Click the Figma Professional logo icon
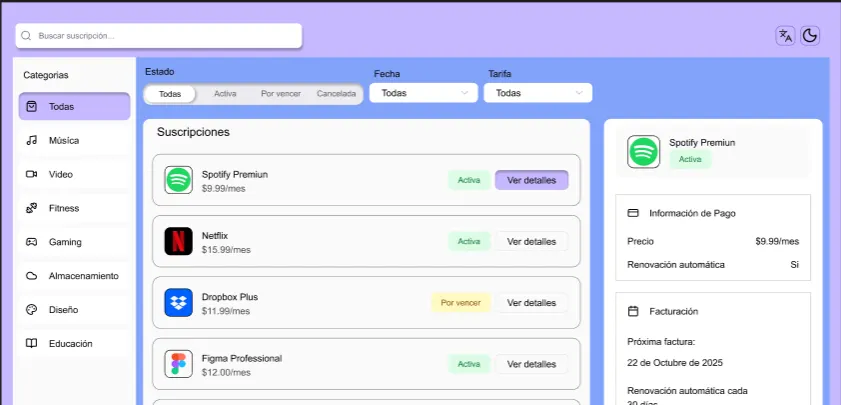The image size is (841, 405). click(x=178, y=364)
